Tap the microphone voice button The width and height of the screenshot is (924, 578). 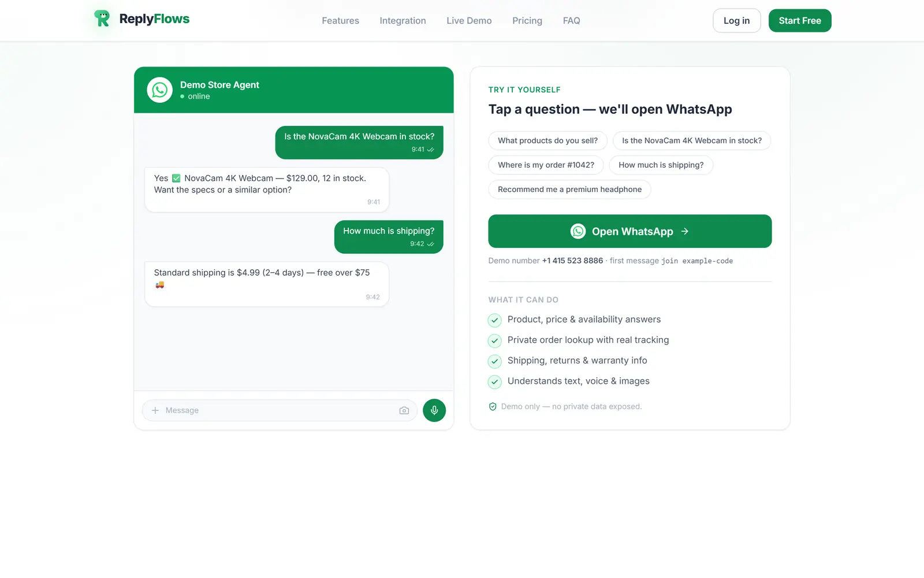click(434, 410)
